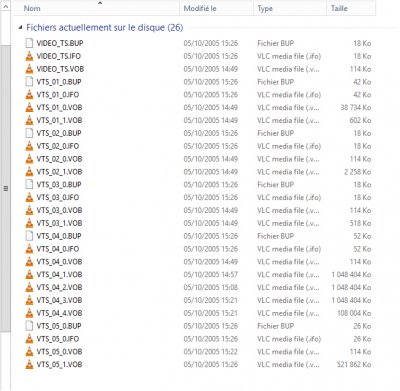Select file name VTS_02_0.BUP
The height and width of the screenshot is (391, 400).
click(x=59, y=133)
